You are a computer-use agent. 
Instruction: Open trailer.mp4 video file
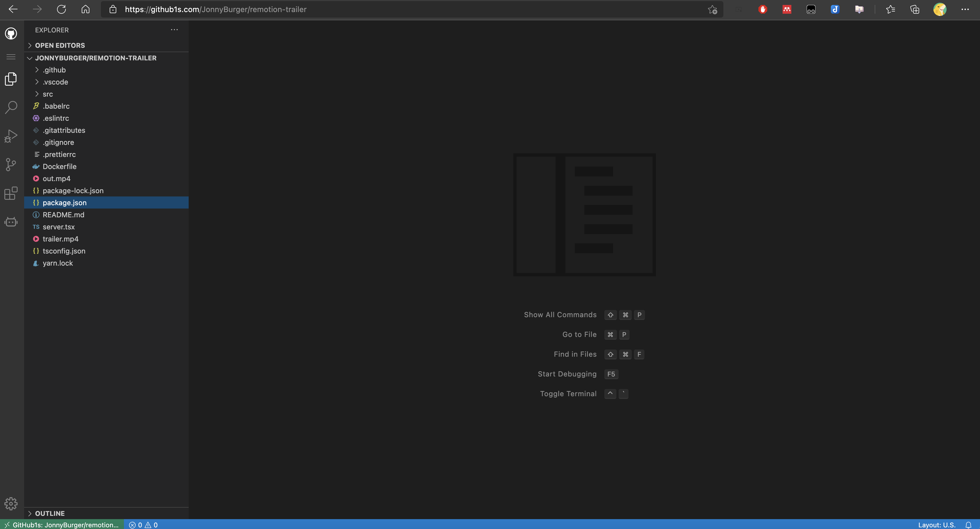[106, 239]
